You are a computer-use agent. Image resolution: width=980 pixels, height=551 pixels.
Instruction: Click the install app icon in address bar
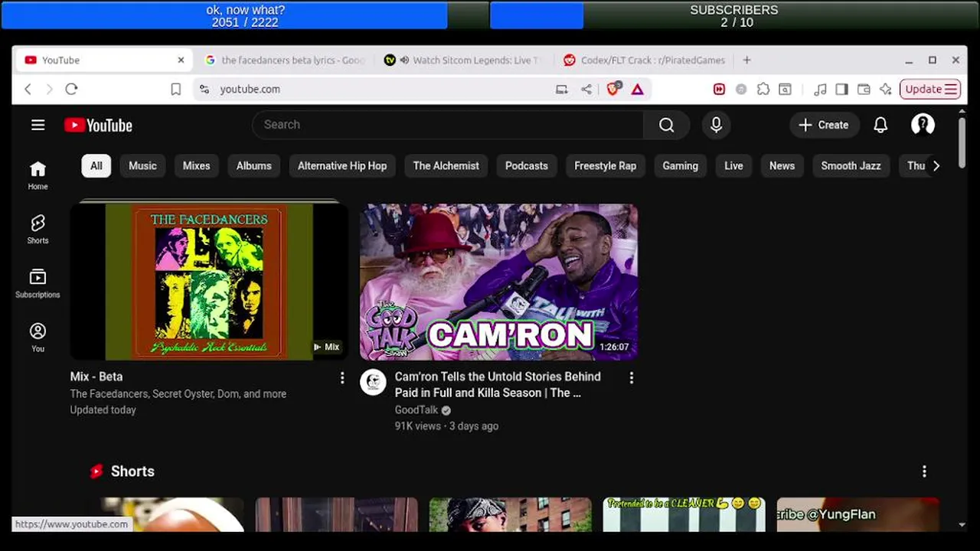pos(562,90)
